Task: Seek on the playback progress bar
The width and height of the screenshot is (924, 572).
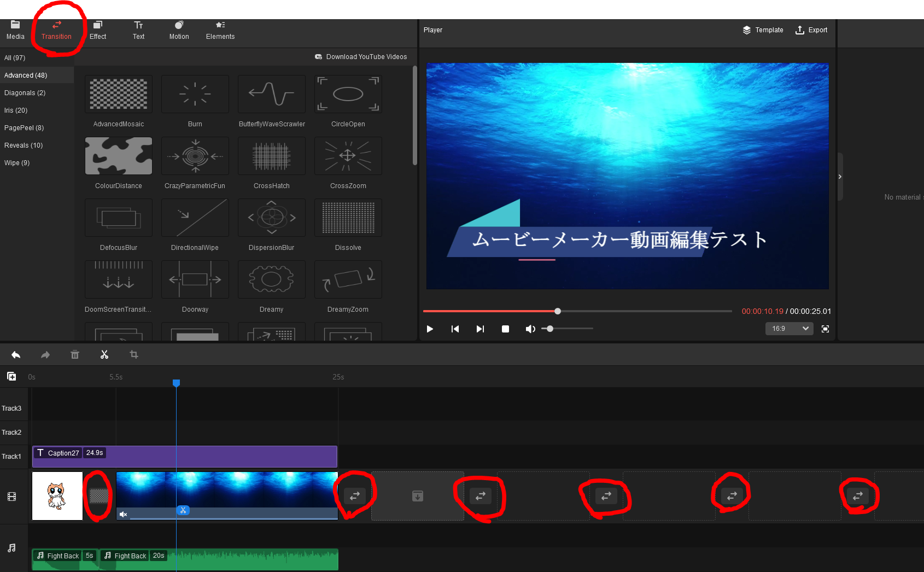Action: 577,311
